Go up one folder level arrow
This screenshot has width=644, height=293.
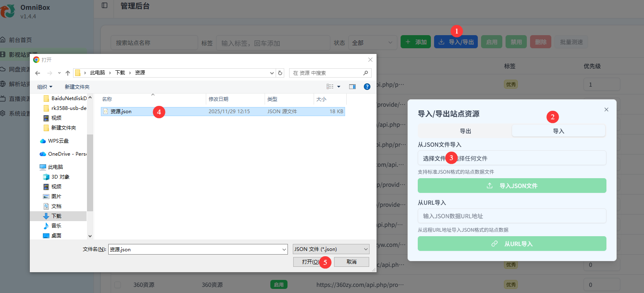tap(68, 73)
